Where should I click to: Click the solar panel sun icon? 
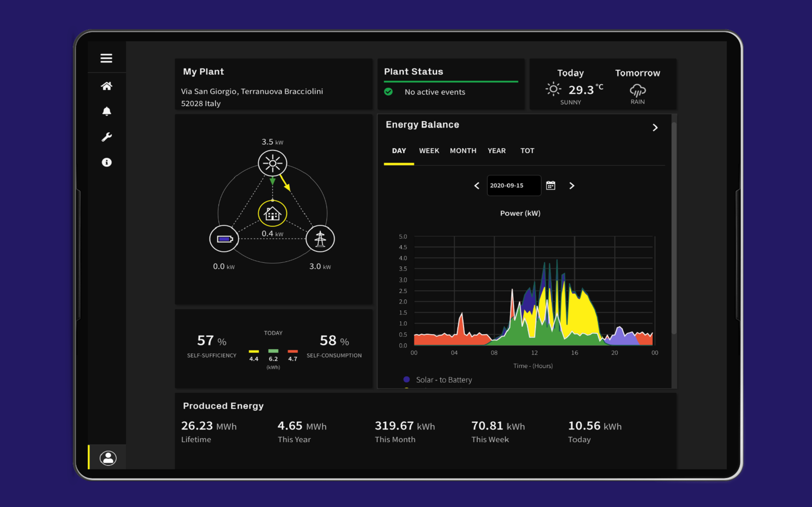pos(273,163)
